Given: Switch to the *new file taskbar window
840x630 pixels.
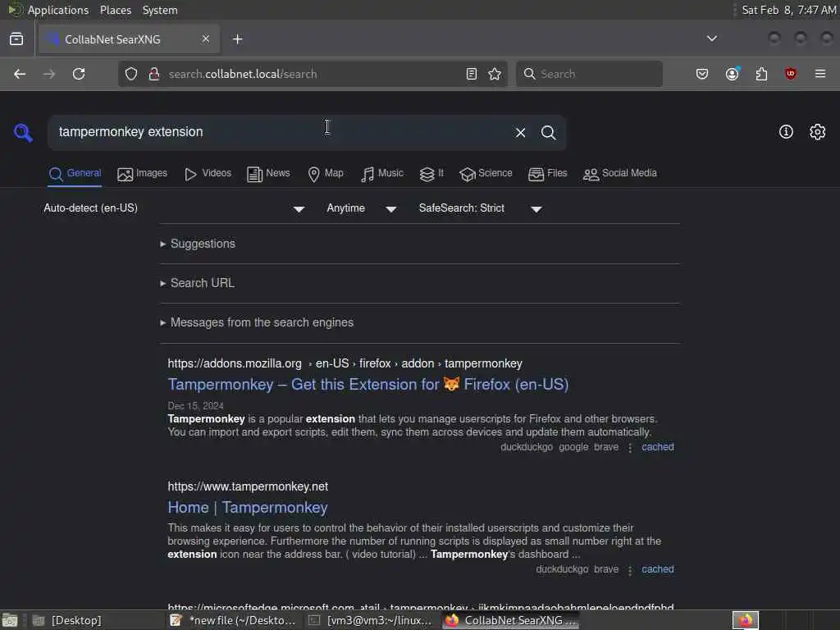Looking at the screenshot, I should click(233, 620).
